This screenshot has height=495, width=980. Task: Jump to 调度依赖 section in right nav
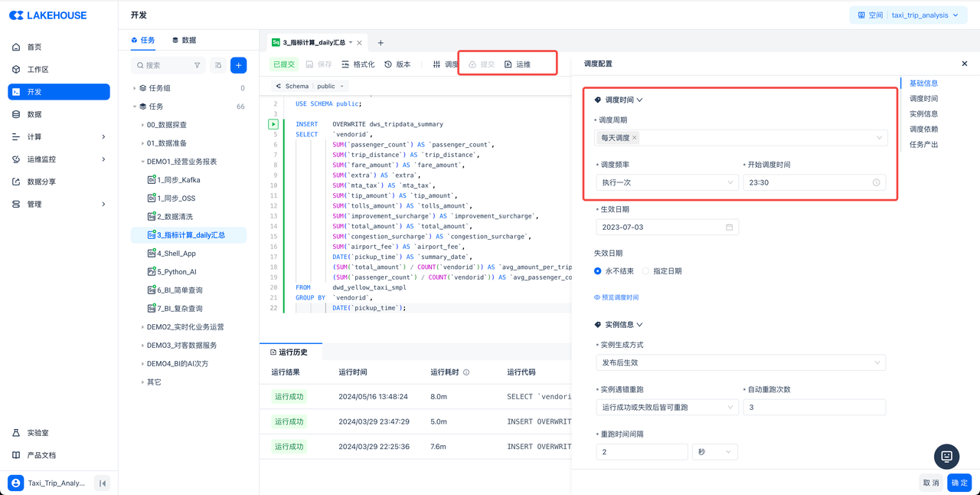tap(923, 129)
